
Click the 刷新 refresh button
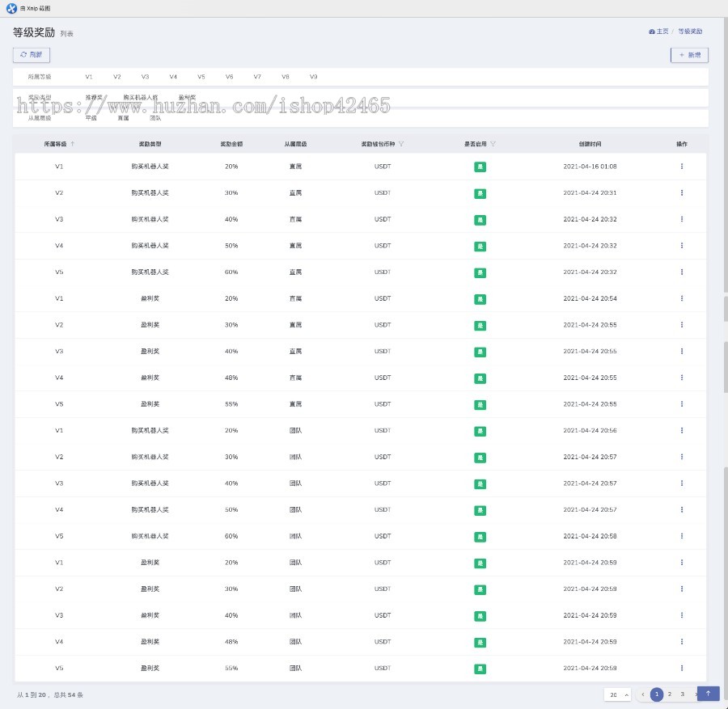pos(31,55)
